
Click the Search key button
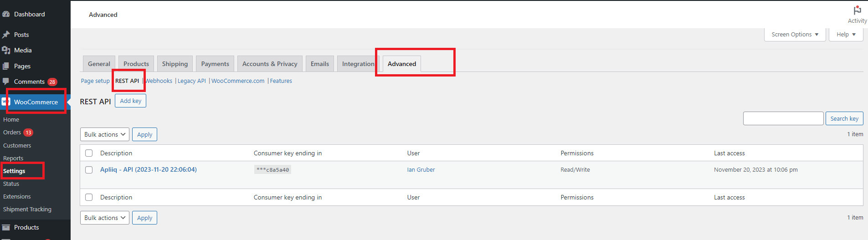click(x=844, y=118)
